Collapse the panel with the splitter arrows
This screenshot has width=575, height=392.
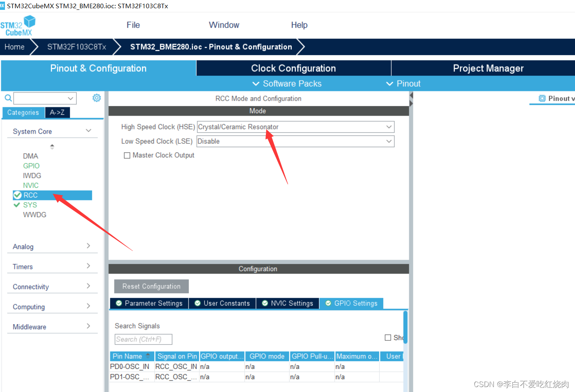pos(411,99)
